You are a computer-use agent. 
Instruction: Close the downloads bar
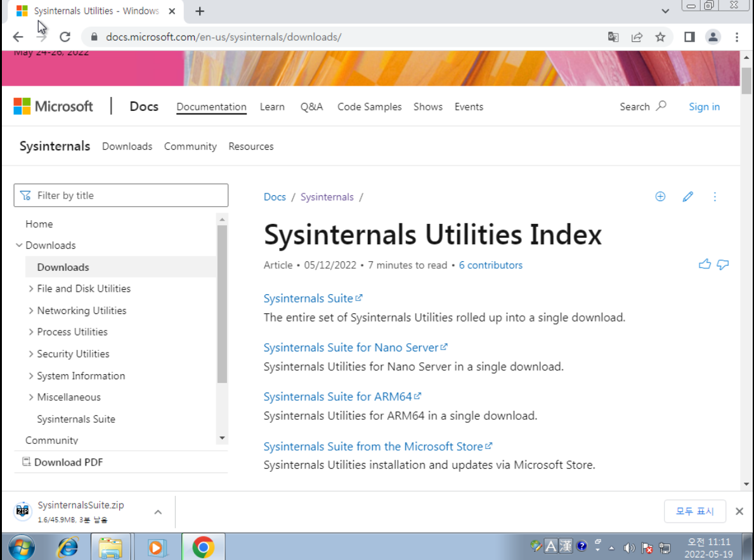(x=739, y=511)
